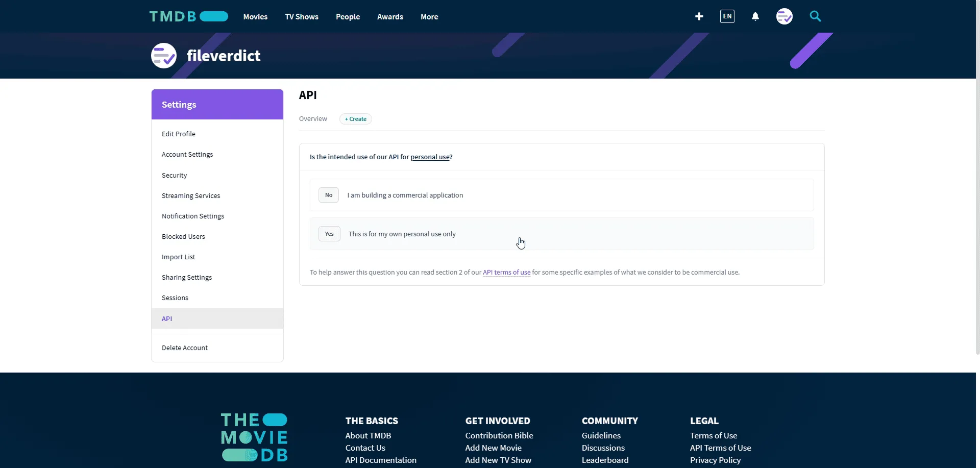Open Terms of Use footer link
The image size is (980, 468).
point(714,436)
